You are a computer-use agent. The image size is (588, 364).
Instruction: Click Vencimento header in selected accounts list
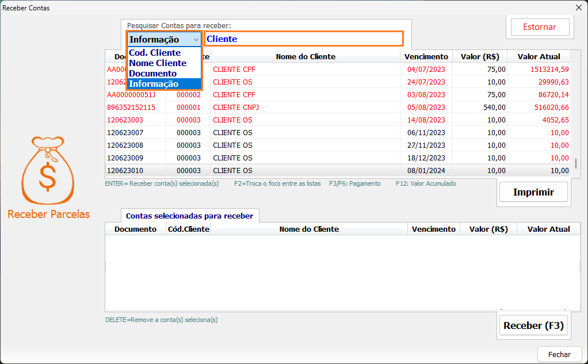[433, 229]
